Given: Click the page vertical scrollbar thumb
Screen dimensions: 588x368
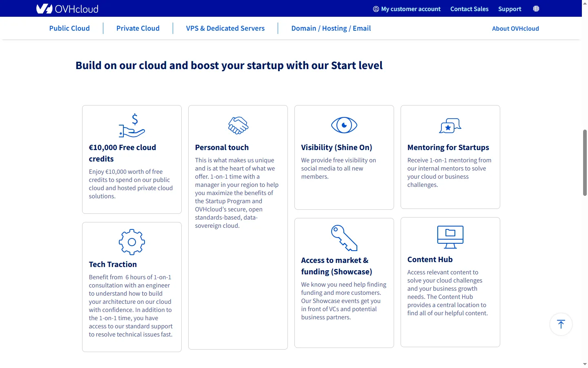Looking at the screenshot, I should coord(585,163).
